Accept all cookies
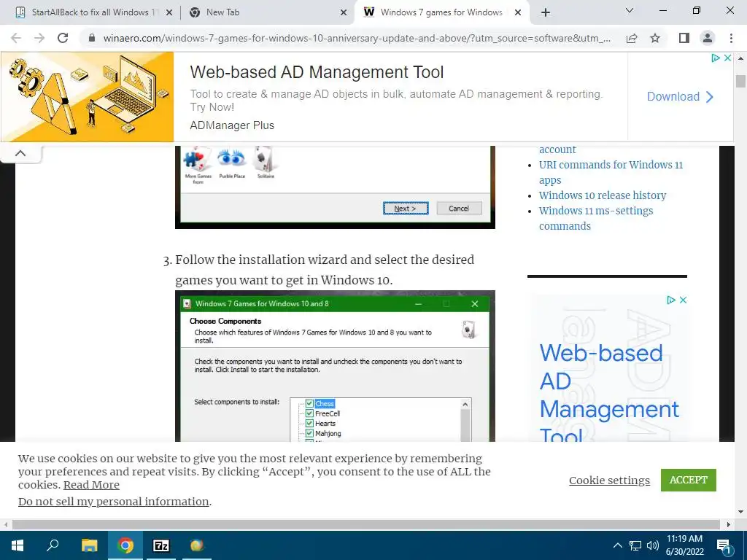 click(x=689, y=480)
